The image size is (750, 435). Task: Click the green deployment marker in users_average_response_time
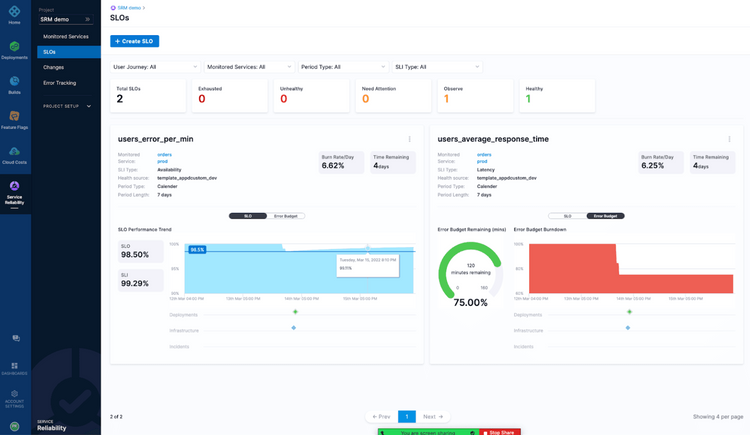[x=629, y=312]
